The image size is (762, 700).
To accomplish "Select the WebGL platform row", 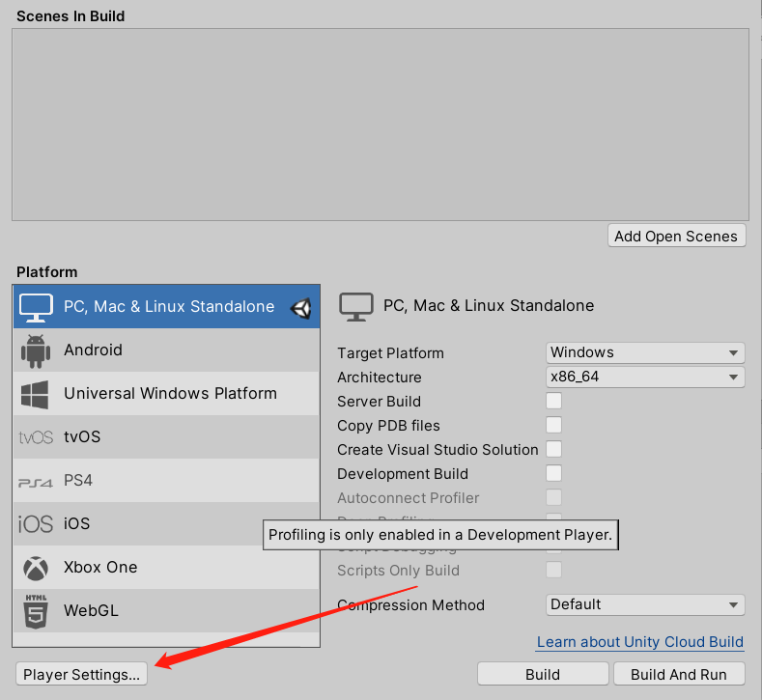I will (166, 610).
